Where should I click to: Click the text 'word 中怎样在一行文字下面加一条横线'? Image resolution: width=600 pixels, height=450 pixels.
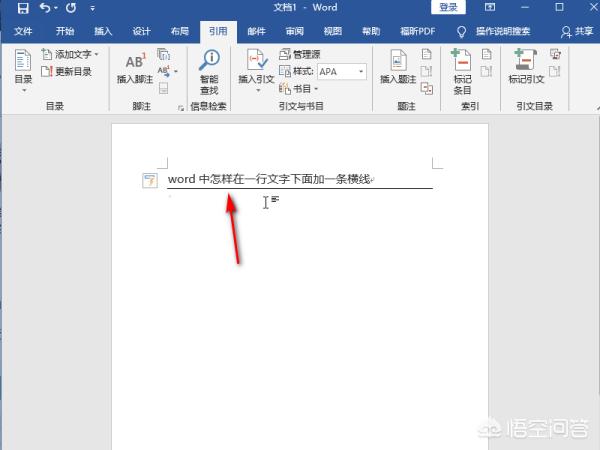[x=269, y=179]
